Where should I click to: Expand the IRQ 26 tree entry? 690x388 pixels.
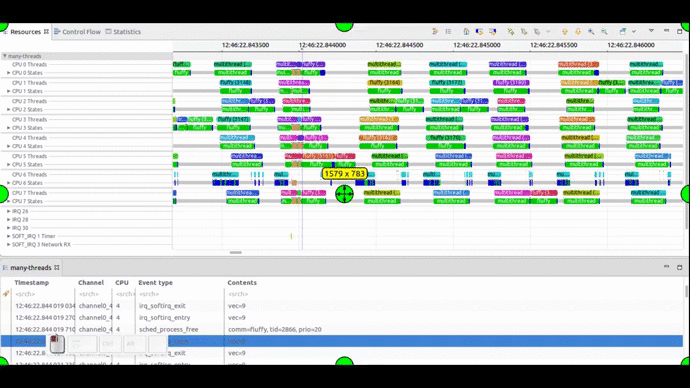(8, 211)
